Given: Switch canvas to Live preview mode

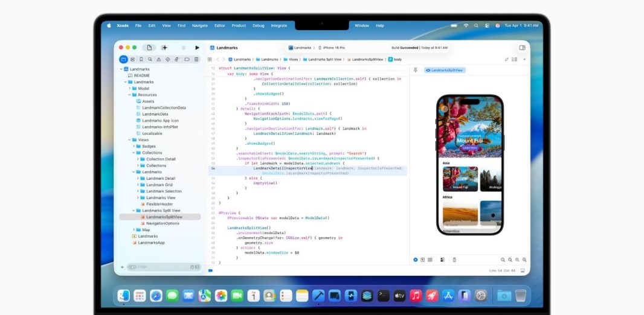Looking at the screenshot, I should (415, 259).
